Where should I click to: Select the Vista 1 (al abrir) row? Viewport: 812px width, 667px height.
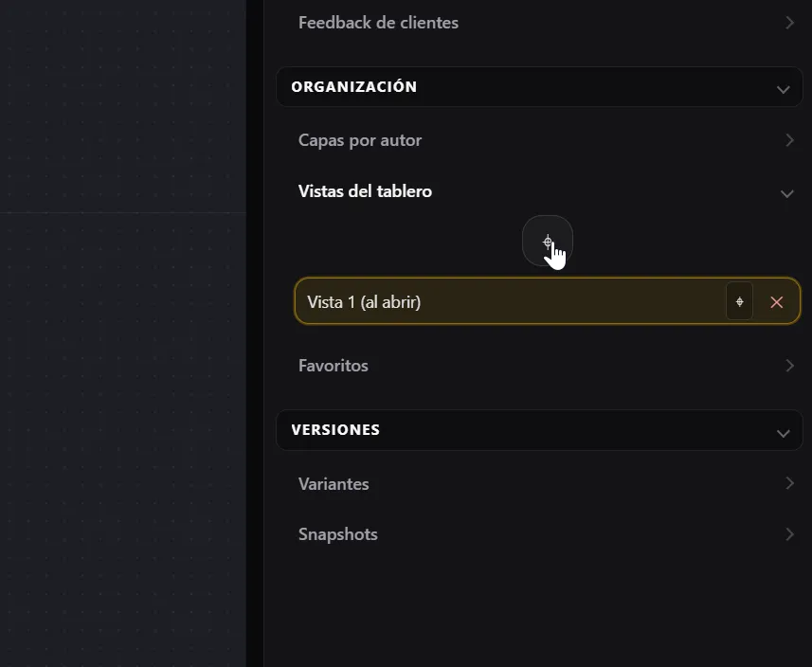(x=548, y=301)
